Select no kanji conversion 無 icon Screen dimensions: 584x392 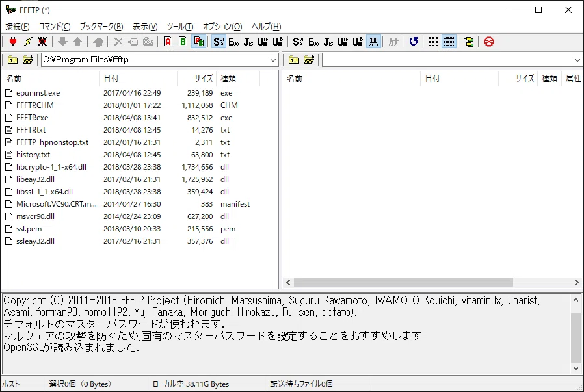coord(373,42)
